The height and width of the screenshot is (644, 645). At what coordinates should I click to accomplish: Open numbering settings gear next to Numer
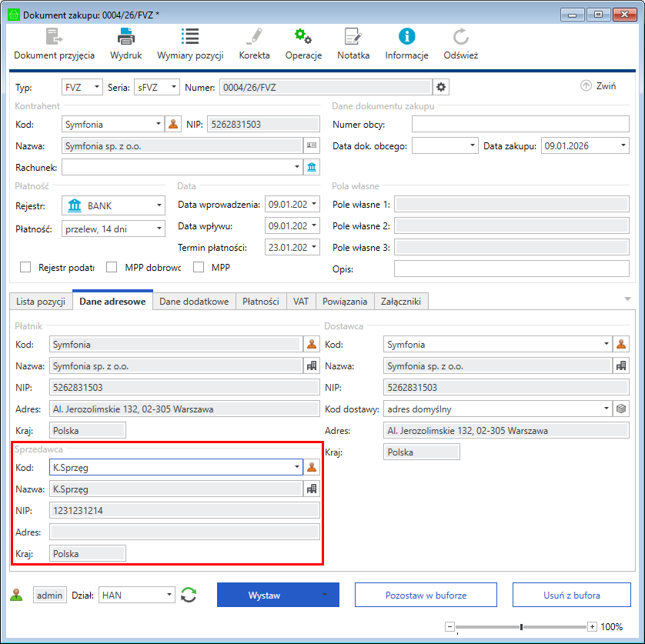pos(441,87)
